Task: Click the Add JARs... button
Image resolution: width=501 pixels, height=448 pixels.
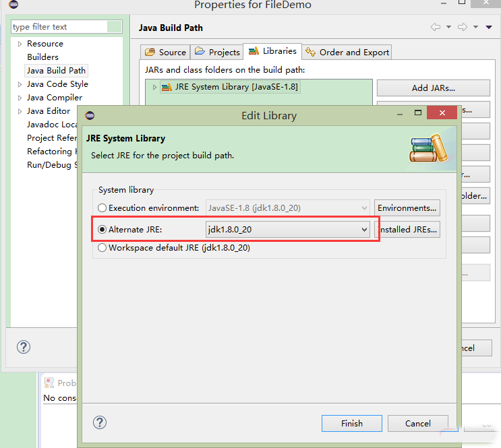Action: [x=434, y=88]
